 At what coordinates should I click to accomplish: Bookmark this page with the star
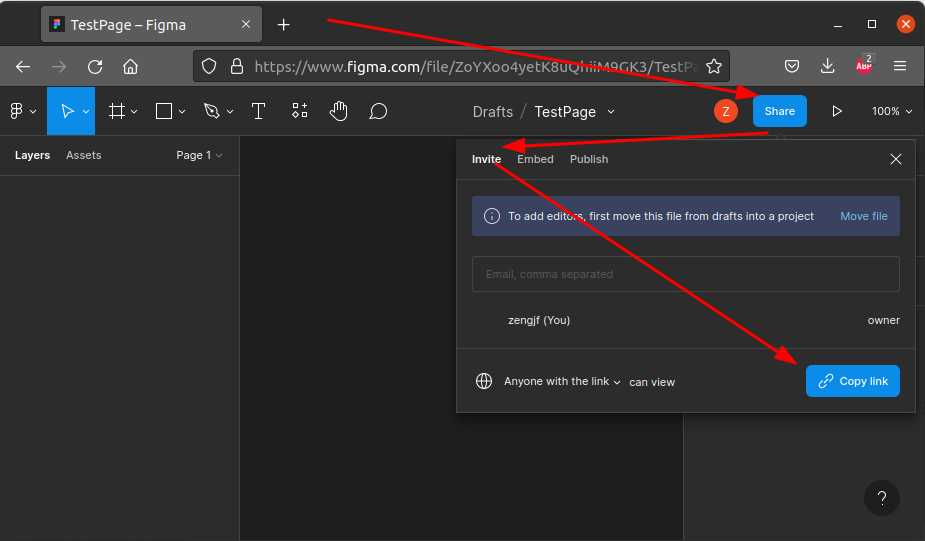point(714,66)
